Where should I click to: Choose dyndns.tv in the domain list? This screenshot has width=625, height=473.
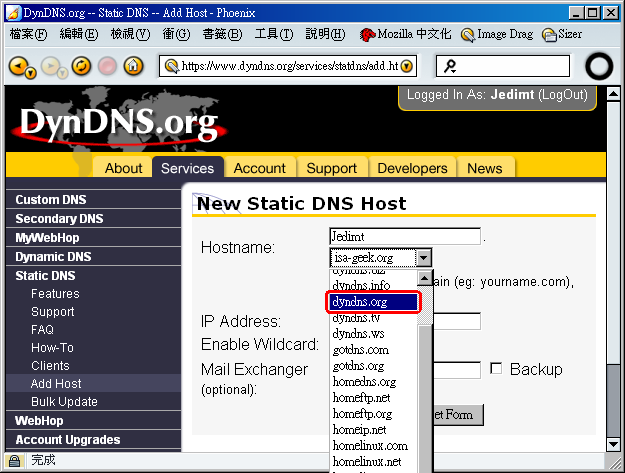click(x=373, y=318)
